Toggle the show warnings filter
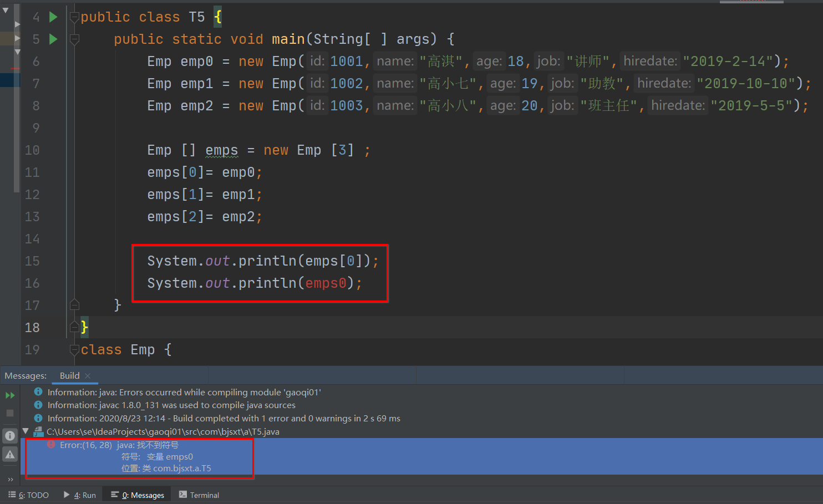The height and width of the screenshot is (504, 823). (x=10, y=455)
